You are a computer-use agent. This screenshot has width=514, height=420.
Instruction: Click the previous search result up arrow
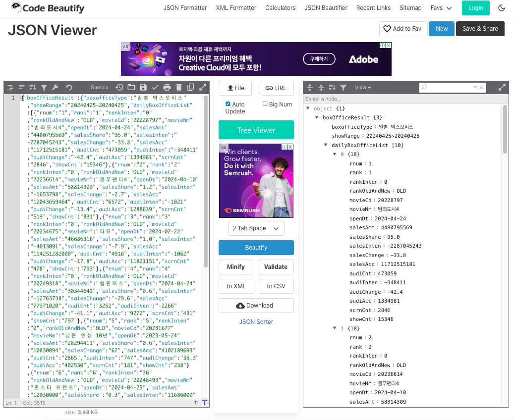481,88
